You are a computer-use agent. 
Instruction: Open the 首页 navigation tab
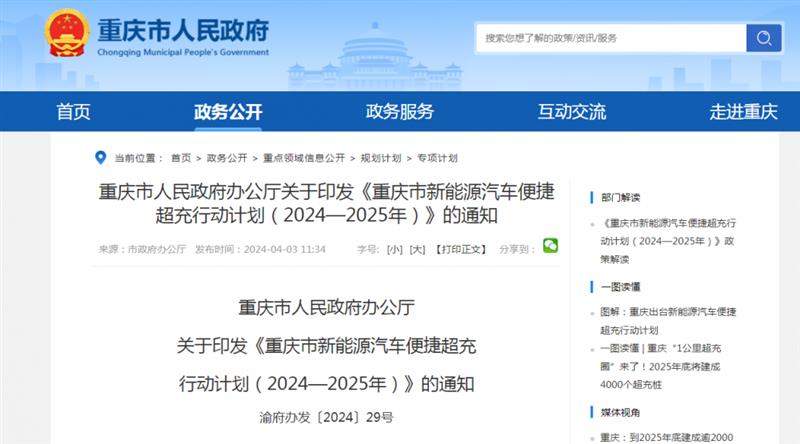[73, 111]
